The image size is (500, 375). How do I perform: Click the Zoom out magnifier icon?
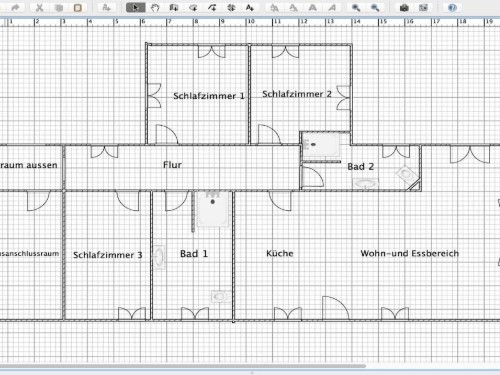click(375, 7)
